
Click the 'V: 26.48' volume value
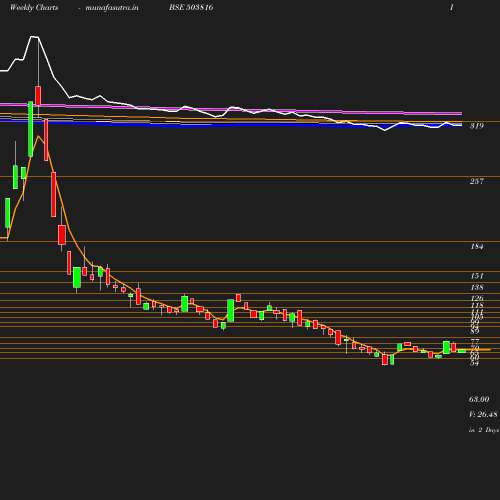pyautogui.click(x=483, y=414)
